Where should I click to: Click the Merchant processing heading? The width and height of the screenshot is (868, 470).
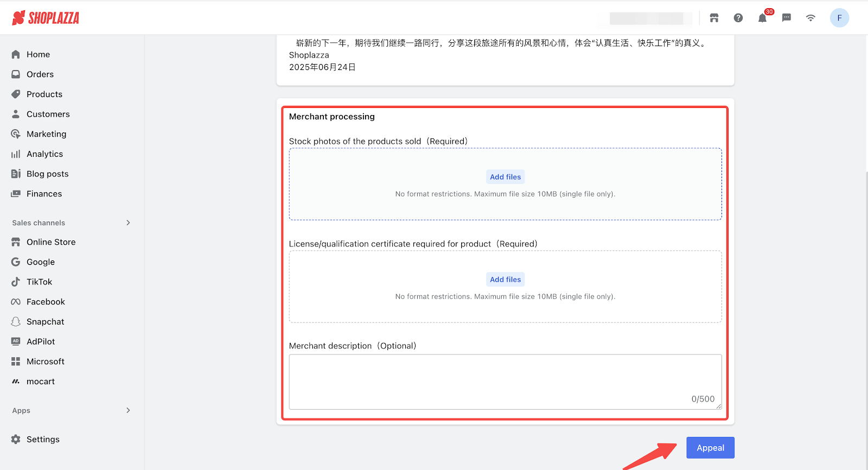point(331,117)
